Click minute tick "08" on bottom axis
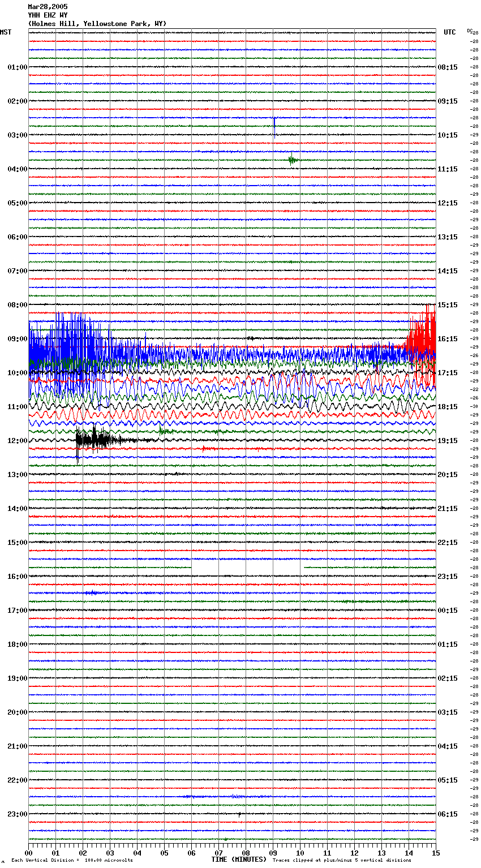481x868 pixels. coord(246,852)
